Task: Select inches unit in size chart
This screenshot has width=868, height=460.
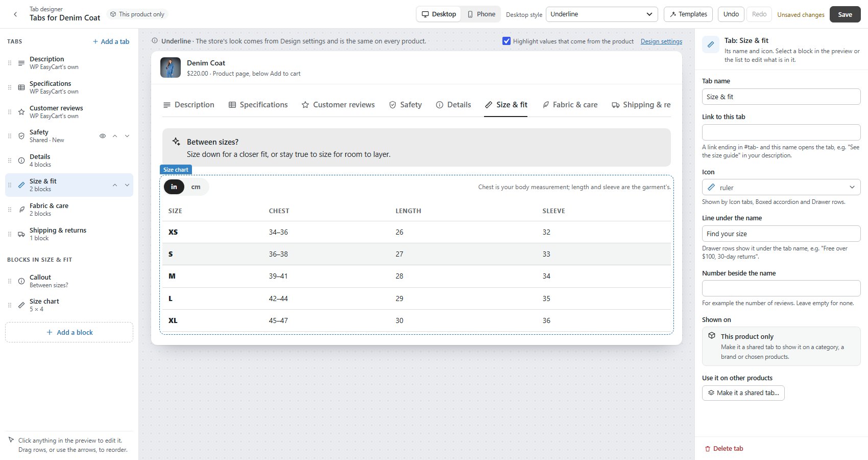Action: tap(174, 187)
